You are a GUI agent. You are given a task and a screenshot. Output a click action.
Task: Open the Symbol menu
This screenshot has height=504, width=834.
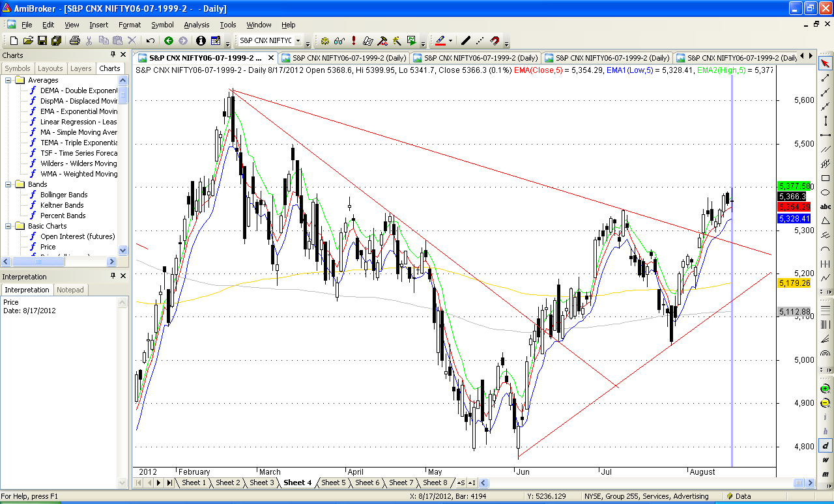coord(162,25)
